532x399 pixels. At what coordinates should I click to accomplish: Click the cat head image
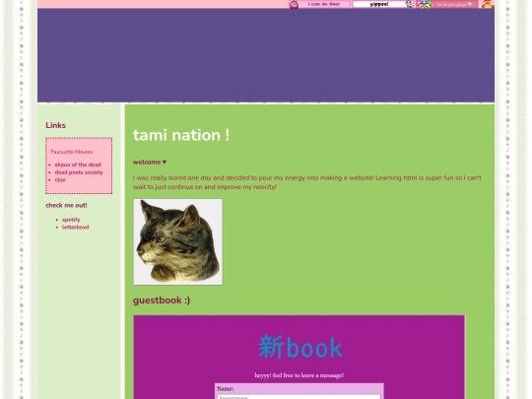(x=178, y=242)
